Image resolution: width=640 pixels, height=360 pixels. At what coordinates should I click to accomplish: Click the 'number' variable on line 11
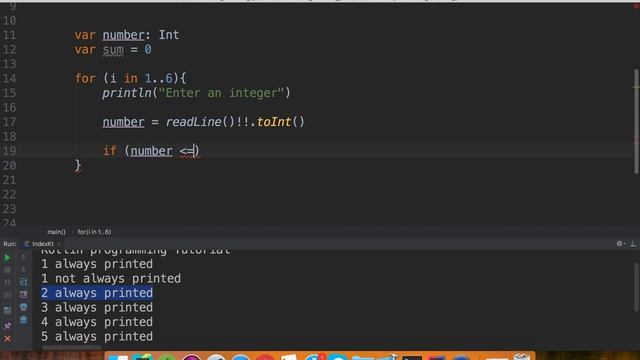click(x=123, y=35)
